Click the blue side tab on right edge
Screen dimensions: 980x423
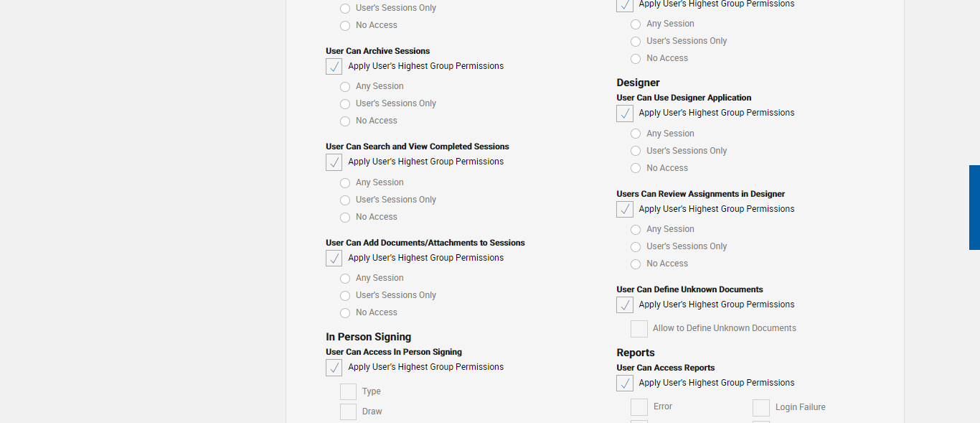click(x=974, y=208)
